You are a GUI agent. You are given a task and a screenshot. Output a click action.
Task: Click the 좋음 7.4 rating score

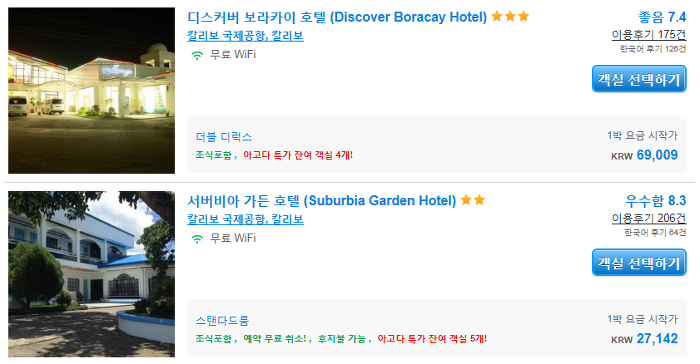tap(662, 17)
